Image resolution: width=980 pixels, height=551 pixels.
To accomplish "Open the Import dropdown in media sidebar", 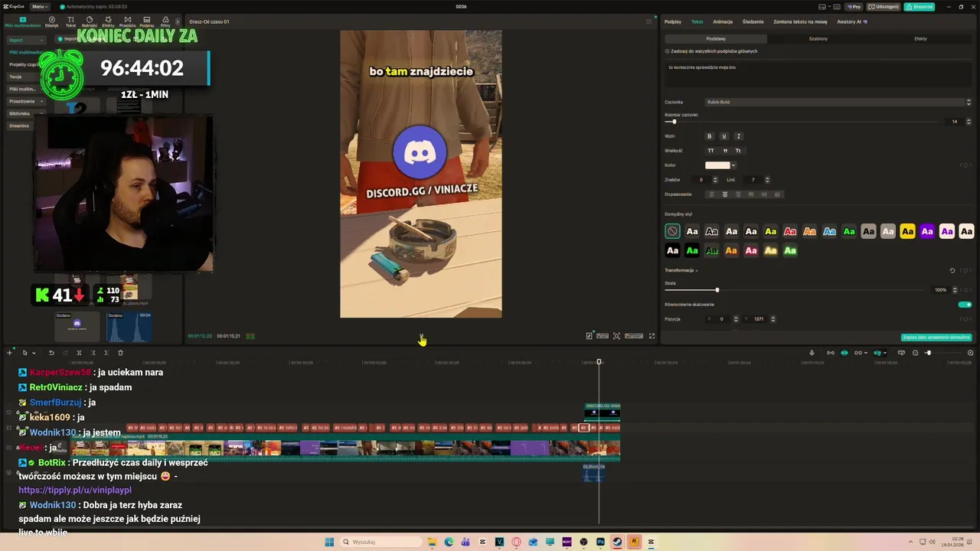I will [x=26, y=40].
